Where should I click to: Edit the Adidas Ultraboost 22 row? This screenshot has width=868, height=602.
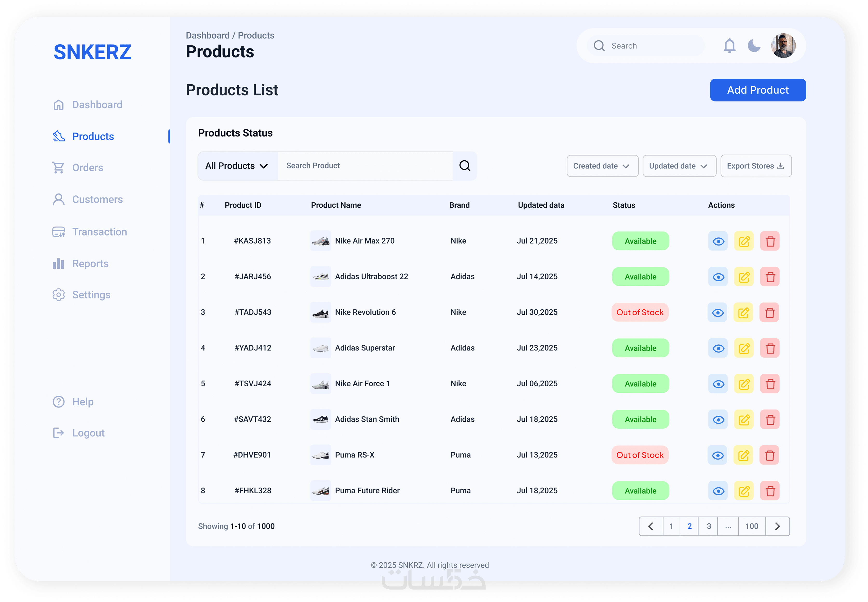click(x=743, y=277)
